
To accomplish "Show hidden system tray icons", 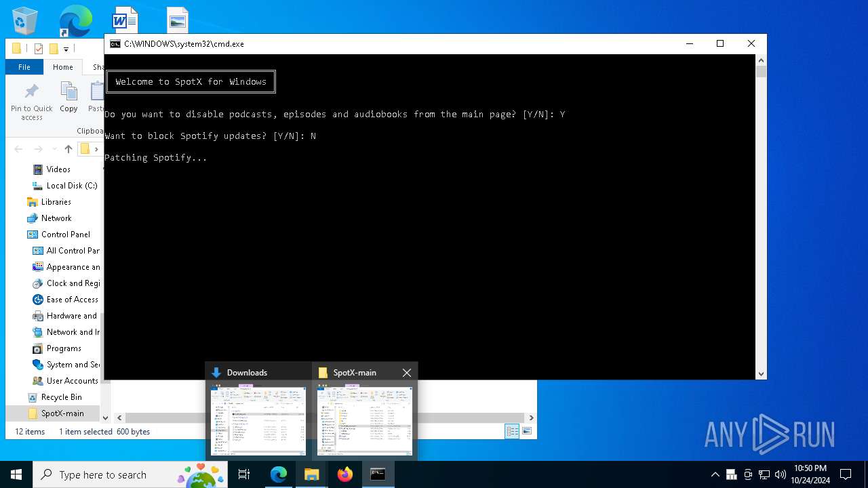I will [715, 474].
